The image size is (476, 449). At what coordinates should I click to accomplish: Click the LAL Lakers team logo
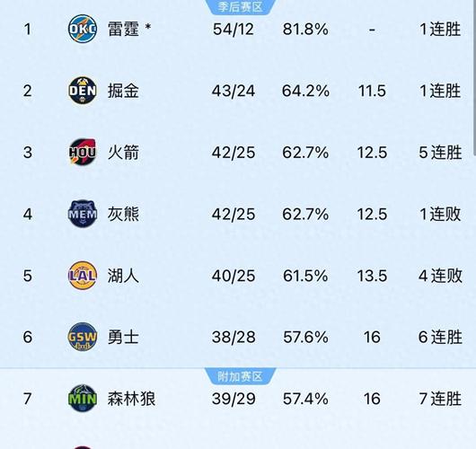coord(83,276)
